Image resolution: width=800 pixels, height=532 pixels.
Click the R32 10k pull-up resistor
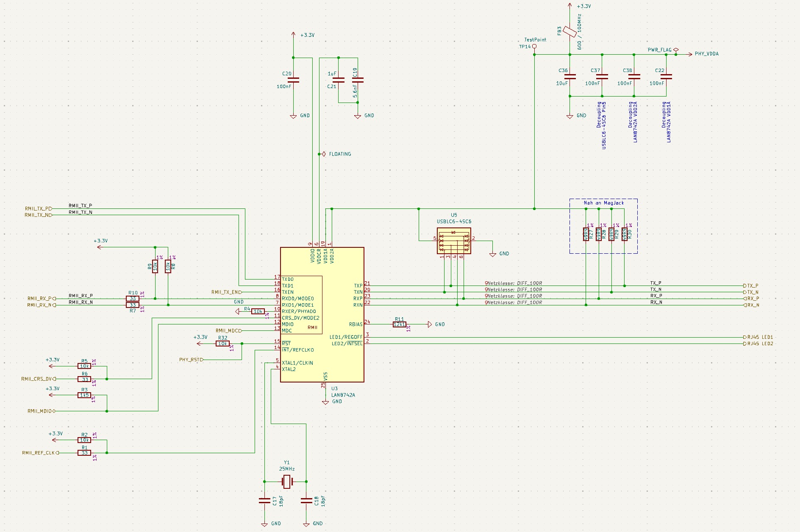coord(223,344)
